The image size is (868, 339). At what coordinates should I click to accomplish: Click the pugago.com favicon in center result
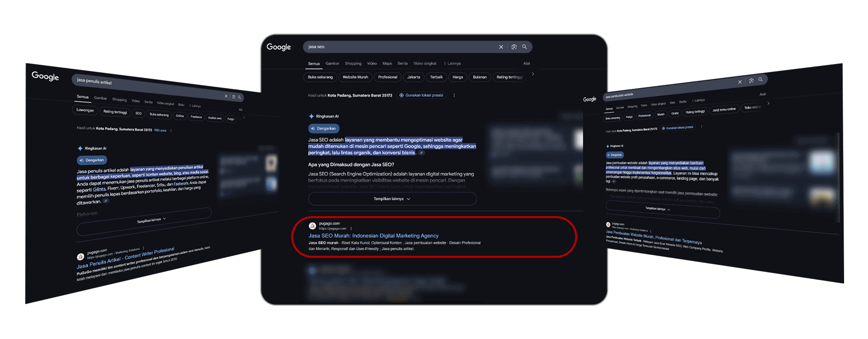(x=312, y=226)
